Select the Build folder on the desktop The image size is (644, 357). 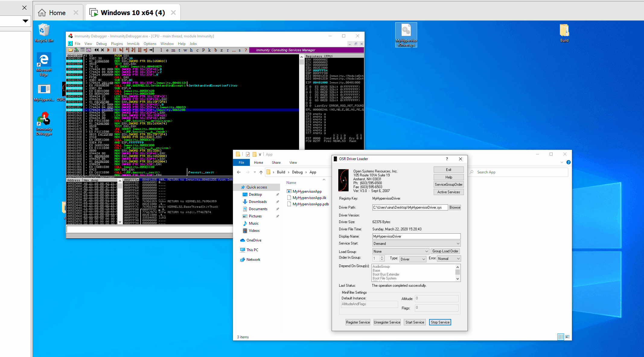point(564,33)
